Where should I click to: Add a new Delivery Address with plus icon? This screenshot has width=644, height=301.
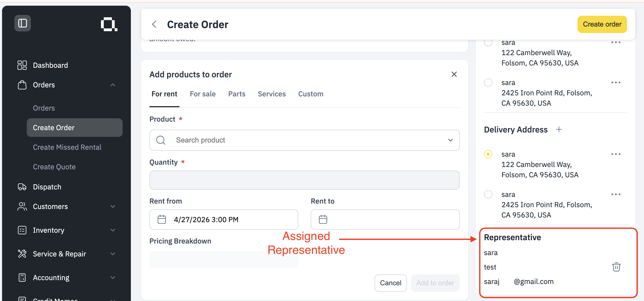pos(559,129)
